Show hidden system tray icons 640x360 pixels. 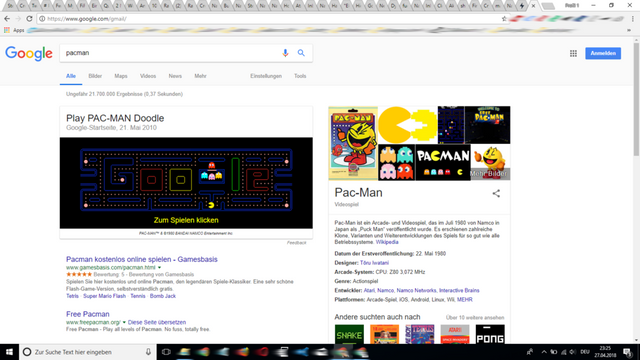pyautogui.click(x=544, y=352)
